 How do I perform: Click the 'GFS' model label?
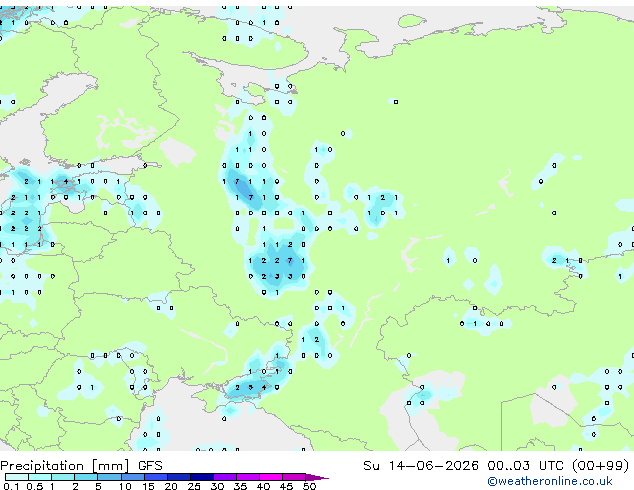pyautogui.click(x=150, y=466)
